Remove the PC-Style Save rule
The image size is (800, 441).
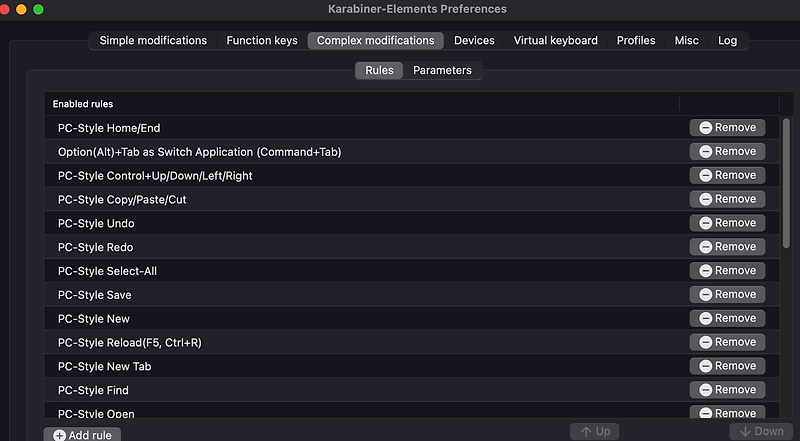click(727, 295)
